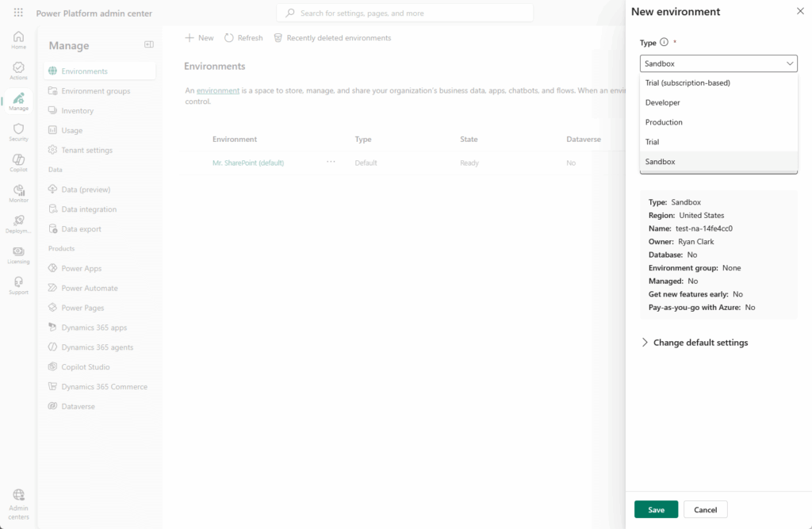The image size is (812, 529).
Task: Open Licensing in the left rail
Action: click(x=19, y=255)
